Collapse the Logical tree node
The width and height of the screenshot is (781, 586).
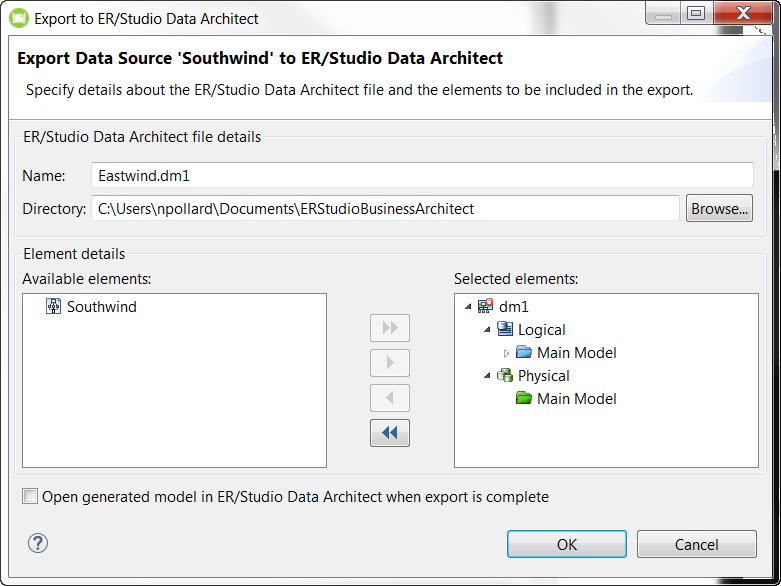(x=487, y=330)
